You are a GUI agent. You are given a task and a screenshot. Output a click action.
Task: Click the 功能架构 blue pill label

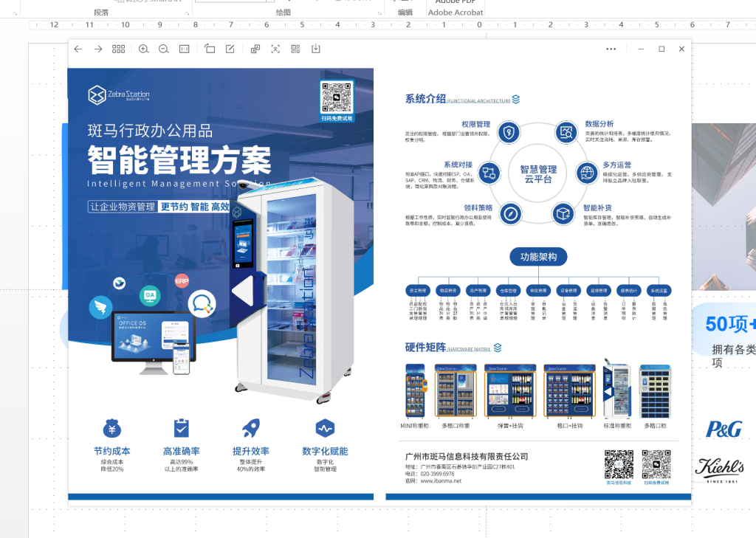coord(538,257)
